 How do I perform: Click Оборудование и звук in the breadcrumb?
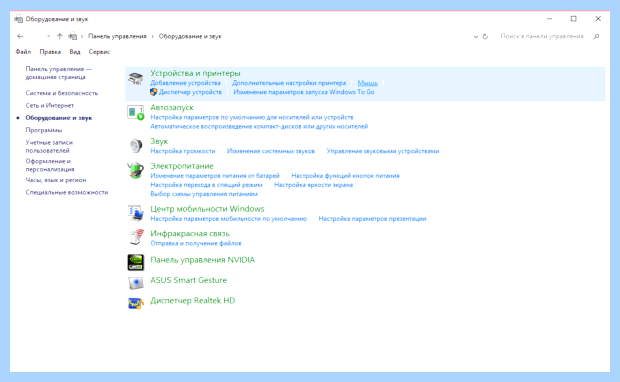(190, 36)
